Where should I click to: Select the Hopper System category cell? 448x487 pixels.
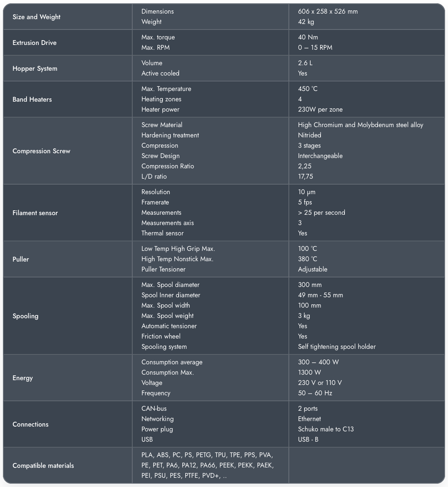pyautogui.click(x=35, y=69)
